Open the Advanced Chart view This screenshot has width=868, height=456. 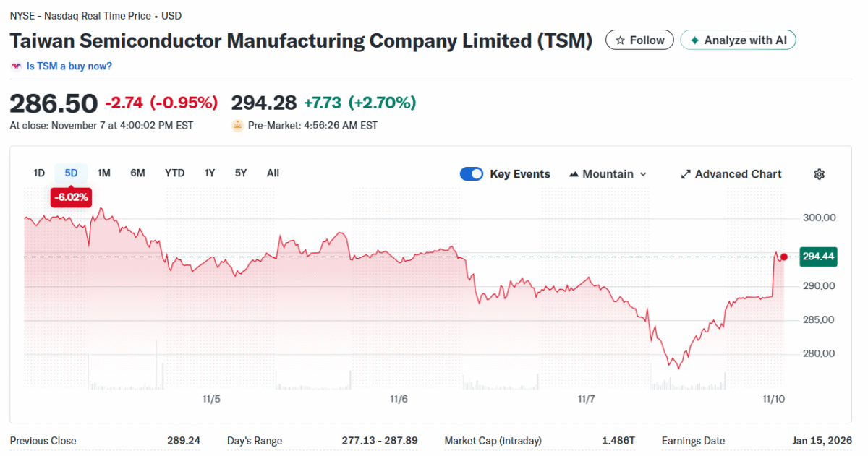coord(738,174)
